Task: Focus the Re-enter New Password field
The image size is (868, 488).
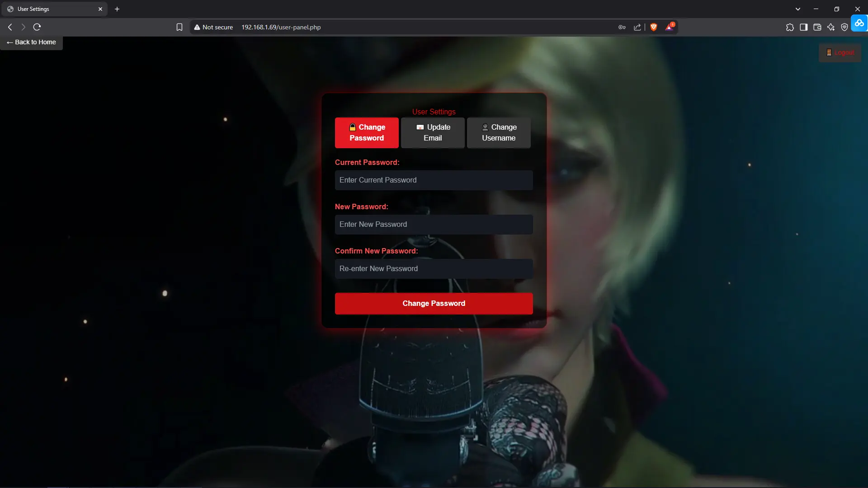Action: click(434, 269)
